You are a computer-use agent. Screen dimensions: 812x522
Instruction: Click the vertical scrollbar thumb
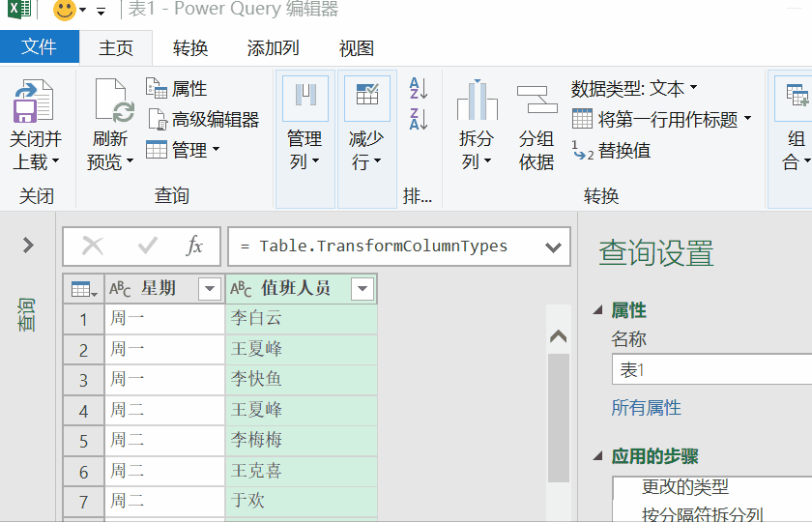559,418
